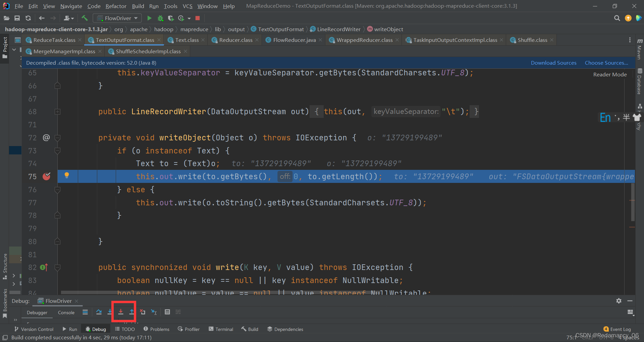Open the profiler run options dropdown arrow
644x342 pixels.
tap(189, 18)
